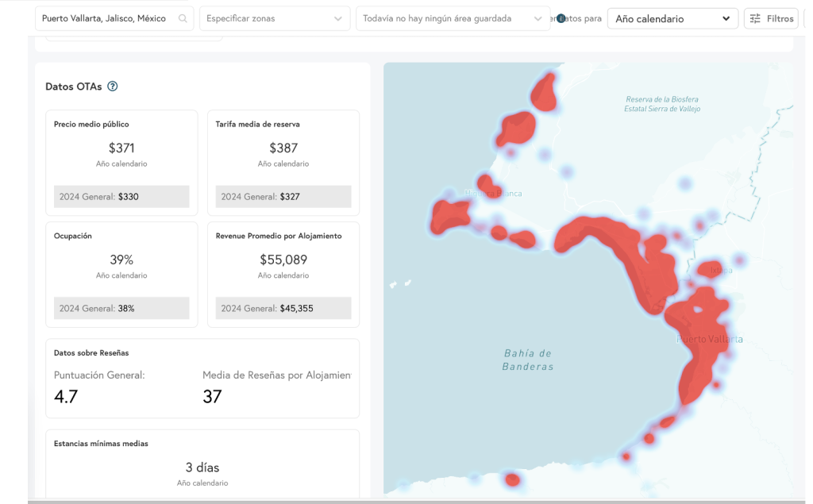This screenshot has width=813, height=504.
Task: Click the '2024 General: $330' comparison bar
Action: (x=121, y=196)
